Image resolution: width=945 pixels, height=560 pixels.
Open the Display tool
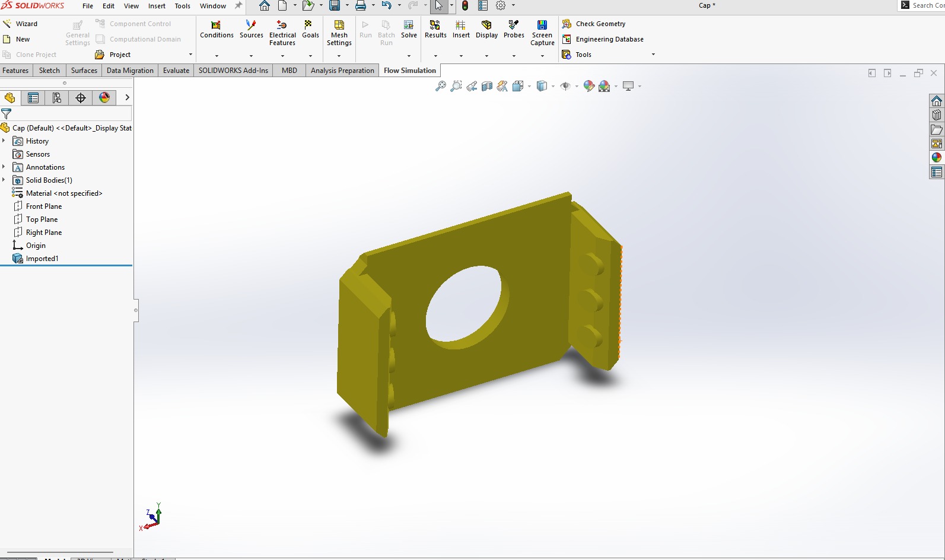486,30
